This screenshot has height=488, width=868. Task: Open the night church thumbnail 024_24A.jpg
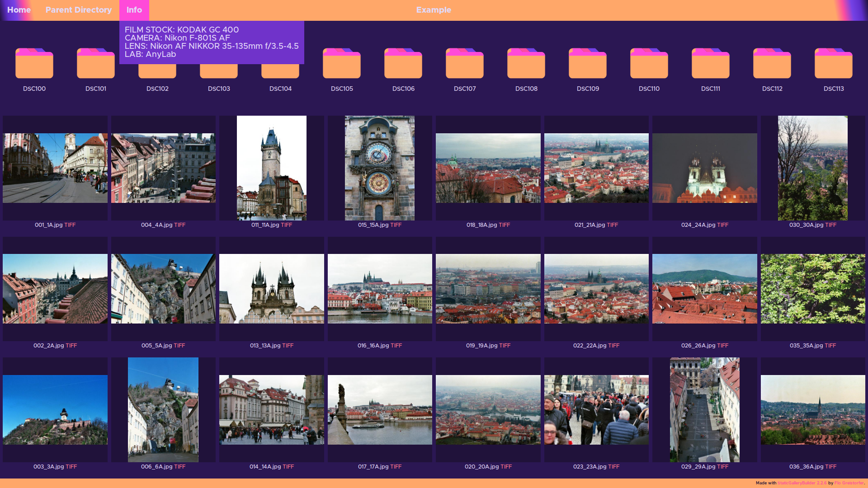704,168
